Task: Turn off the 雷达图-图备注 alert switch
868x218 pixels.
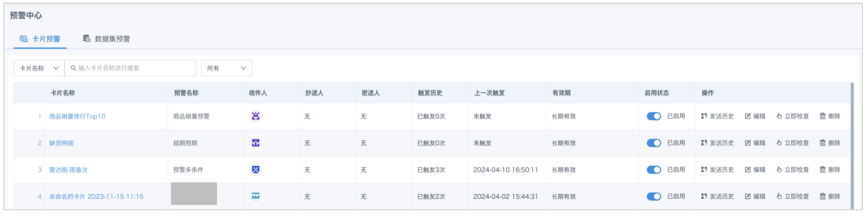Action: click(654, 170)
